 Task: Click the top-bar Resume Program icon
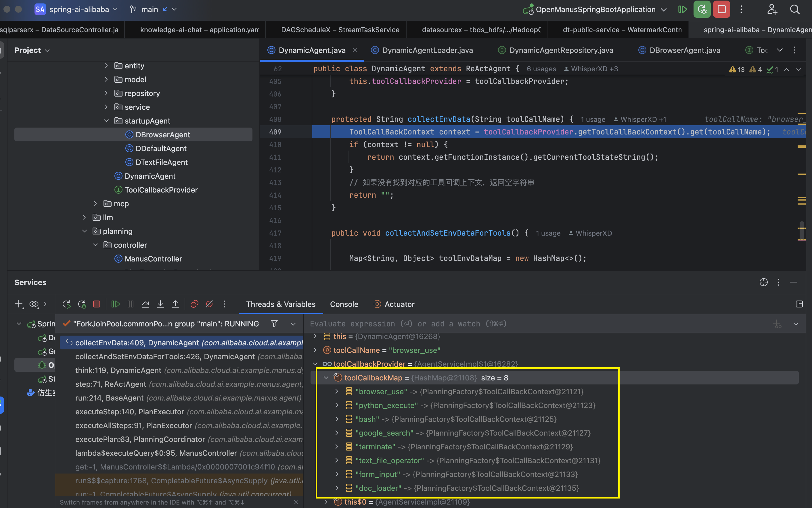click(682, 9)
